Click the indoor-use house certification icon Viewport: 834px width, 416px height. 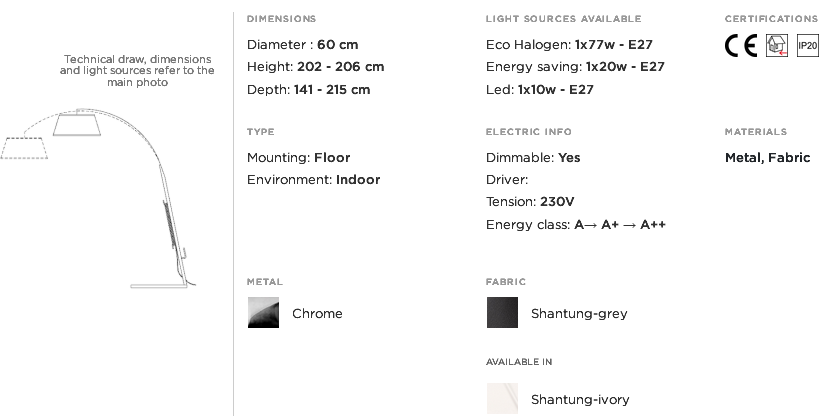click(x=777, y=45)
